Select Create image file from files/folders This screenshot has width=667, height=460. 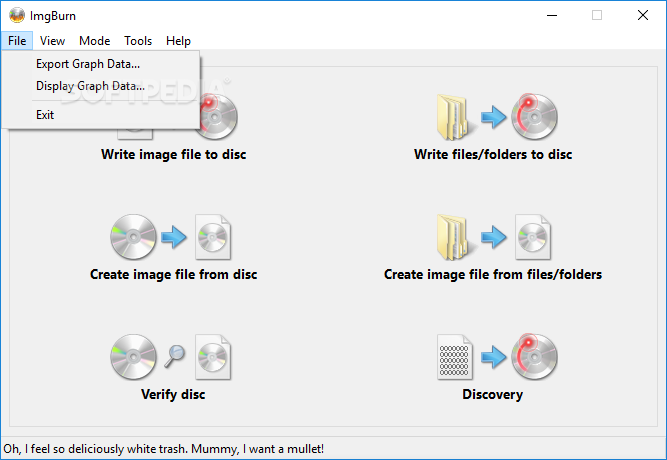pos(493,274)
